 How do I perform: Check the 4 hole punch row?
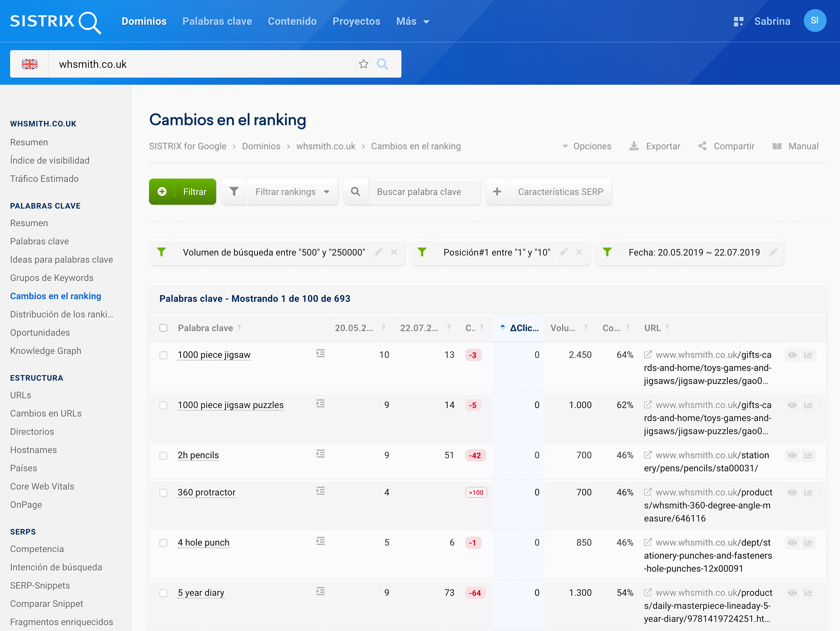(163, 543)
